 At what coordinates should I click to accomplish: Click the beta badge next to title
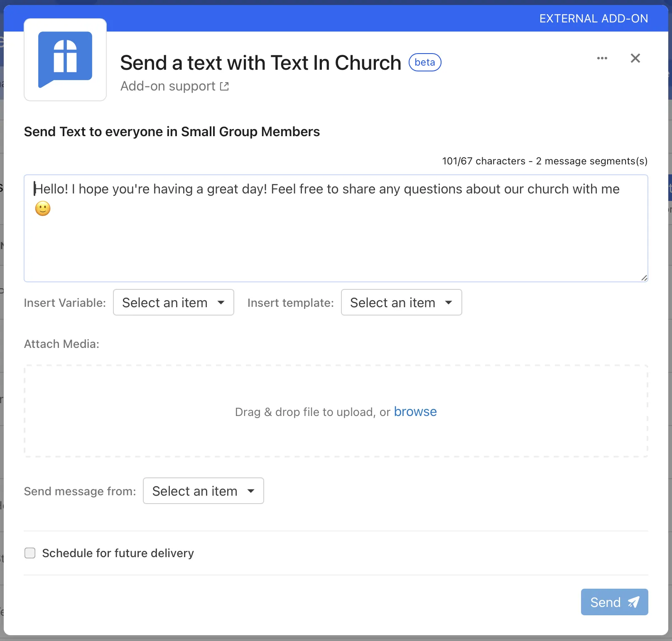424,62
